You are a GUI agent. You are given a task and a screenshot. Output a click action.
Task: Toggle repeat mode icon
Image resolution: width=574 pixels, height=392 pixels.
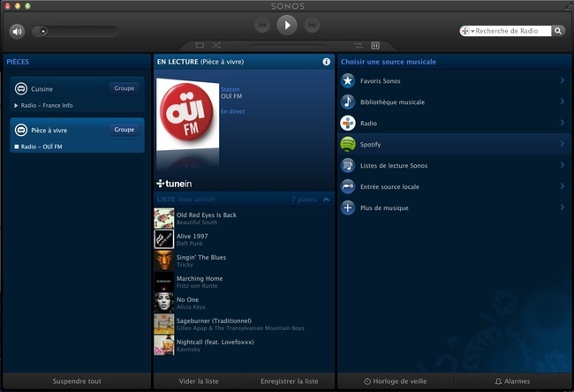point(200,45)
